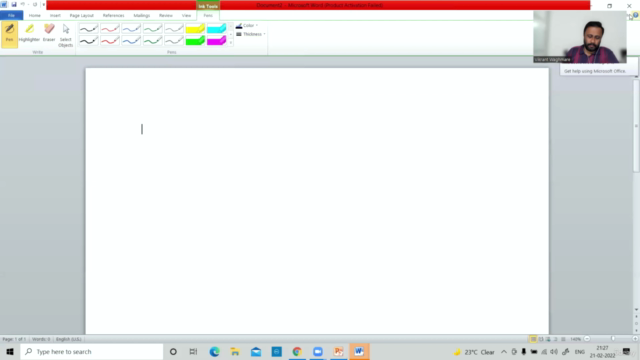Click the Words: 0 status entry
This screenshot has height=360, width=640.
pyautogui.click(x=41, y=339)
